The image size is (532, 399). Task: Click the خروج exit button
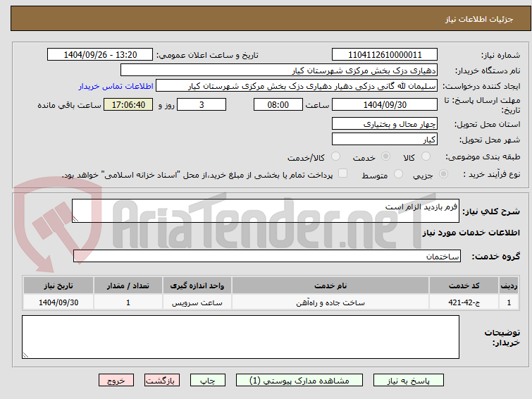(x=116, y=381)
